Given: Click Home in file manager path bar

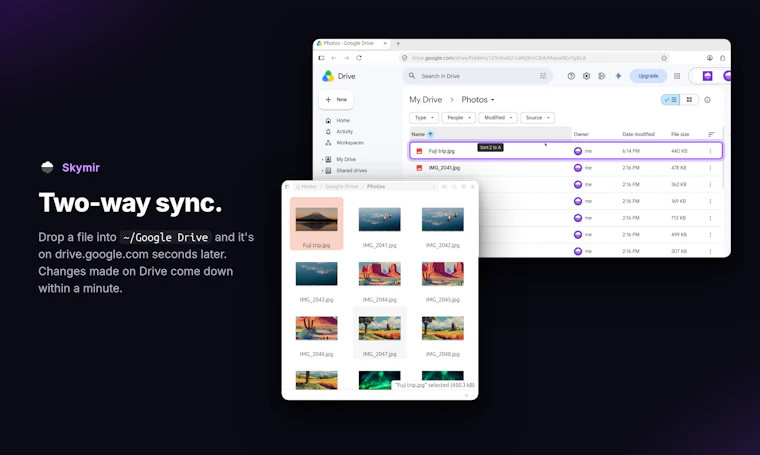Looking at the screenshot, I should click(308, 187).
